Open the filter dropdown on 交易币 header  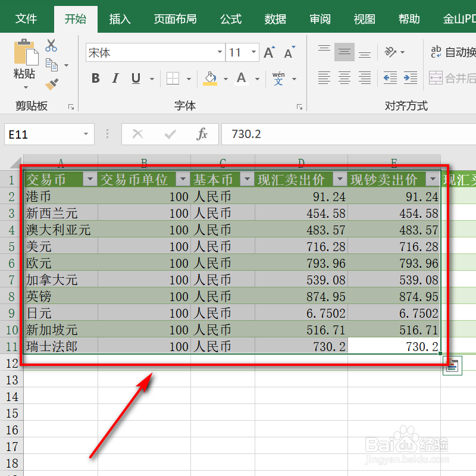pos(91,179)
